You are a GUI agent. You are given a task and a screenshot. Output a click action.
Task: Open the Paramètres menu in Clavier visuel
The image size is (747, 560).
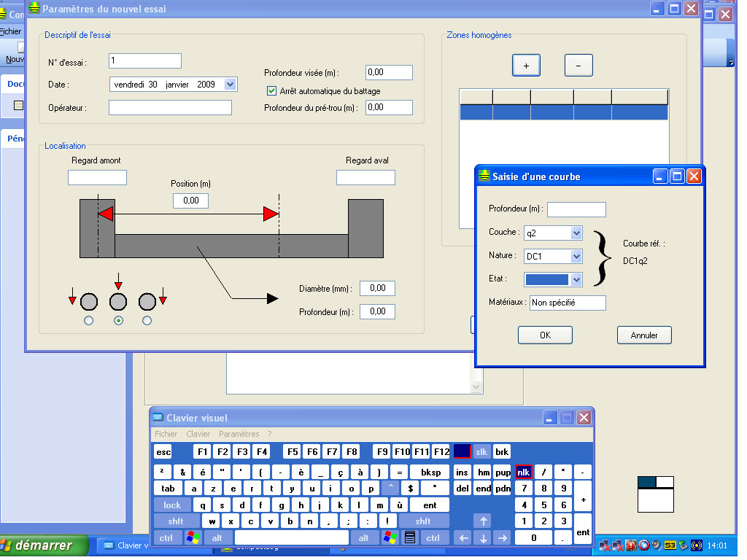(239, 434)
